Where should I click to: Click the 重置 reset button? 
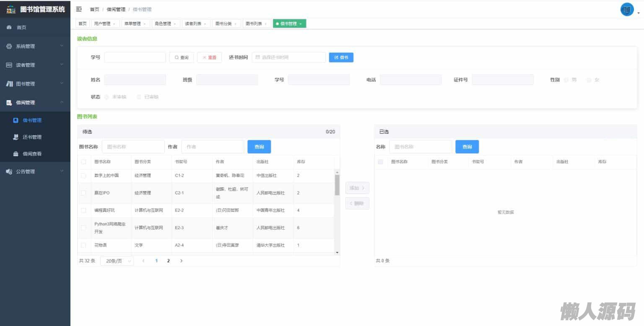209,57
